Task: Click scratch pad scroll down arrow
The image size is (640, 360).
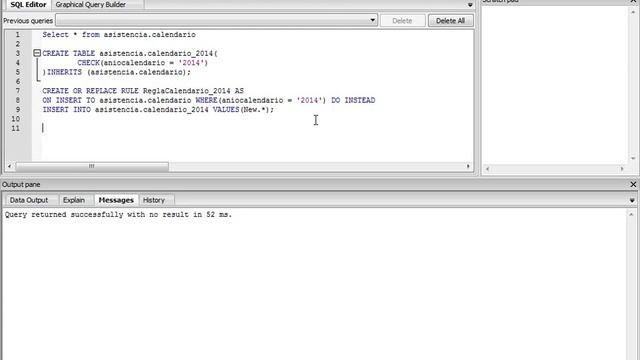Action: (633, 158)
